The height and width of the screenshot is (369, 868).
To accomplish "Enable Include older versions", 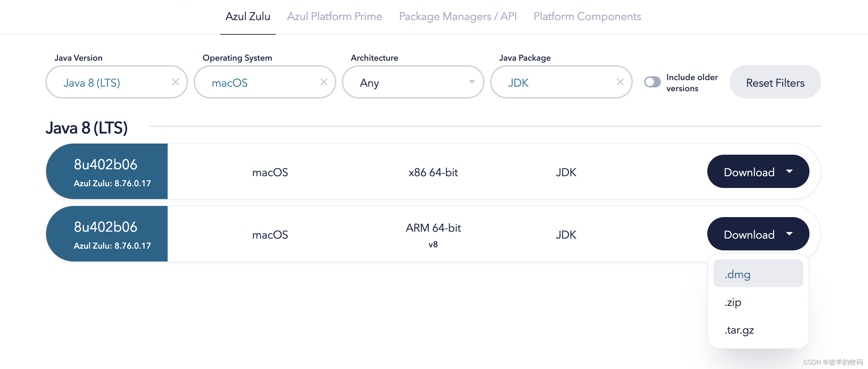I will tap(653, 82).
